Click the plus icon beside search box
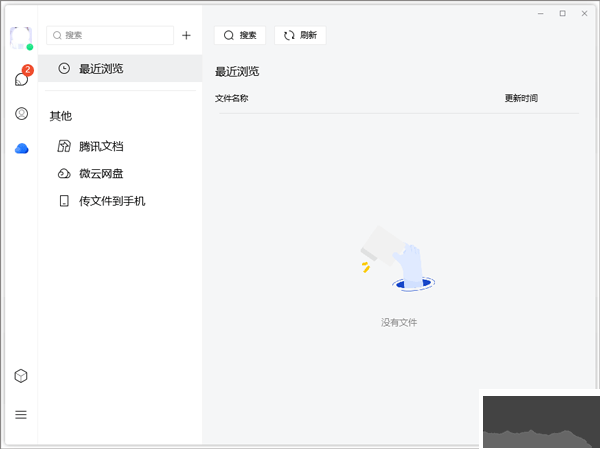 click(186, 35)
